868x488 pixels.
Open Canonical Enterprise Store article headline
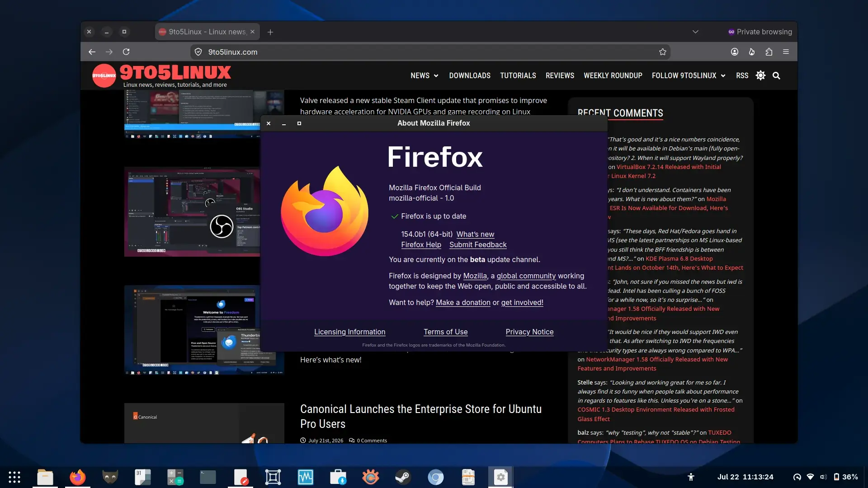tap(420, 416)
